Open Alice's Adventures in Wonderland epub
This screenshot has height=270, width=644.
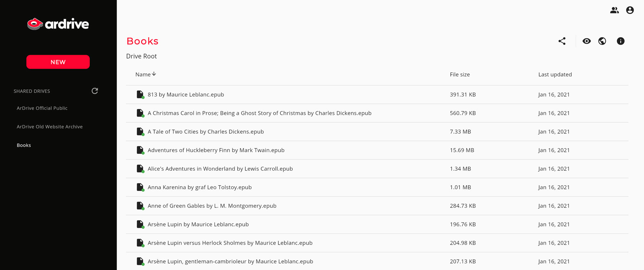220,168
